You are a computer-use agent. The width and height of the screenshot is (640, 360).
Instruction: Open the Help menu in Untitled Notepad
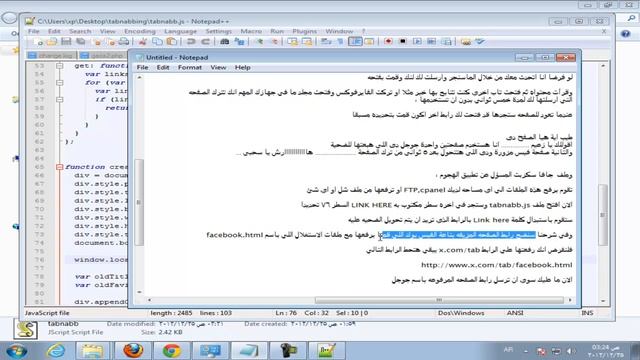click(x=242, y=67)
